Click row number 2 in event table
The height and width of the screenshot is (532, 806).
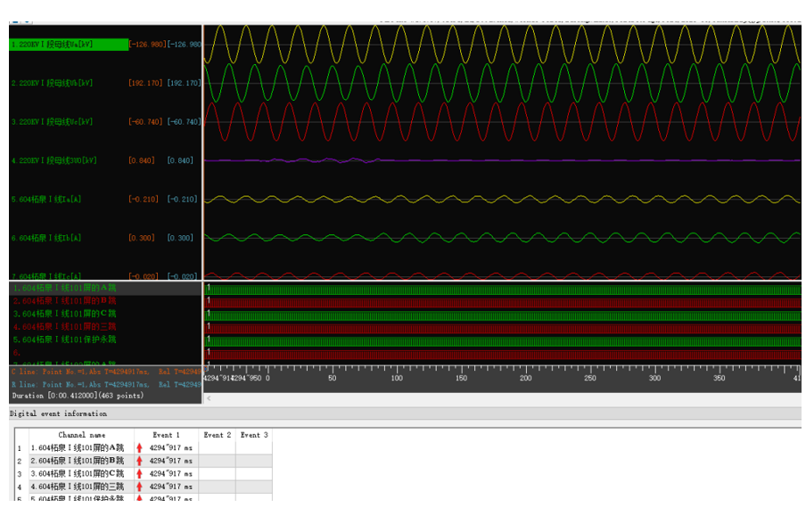pos(20,461)
